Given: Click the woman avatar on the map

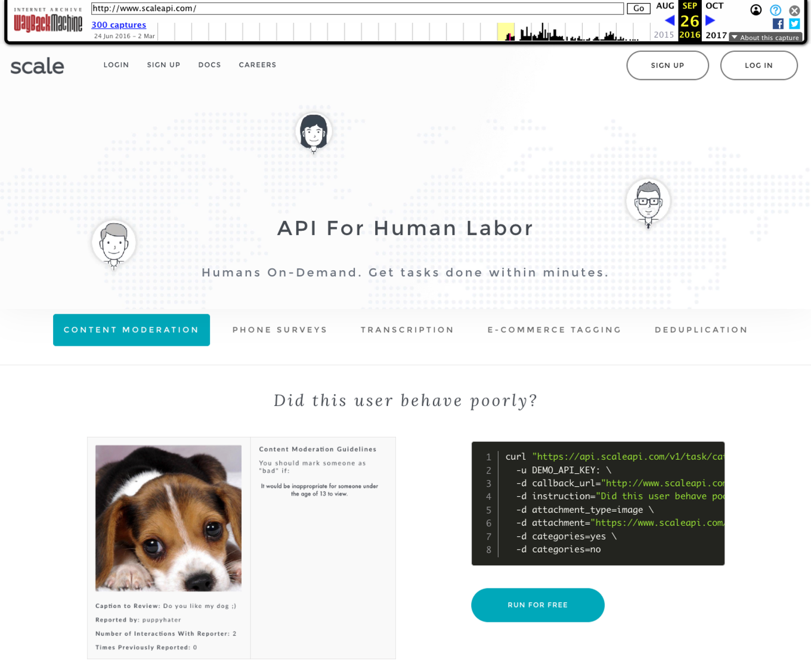Looking at the screenshot, I should point(314,132).
